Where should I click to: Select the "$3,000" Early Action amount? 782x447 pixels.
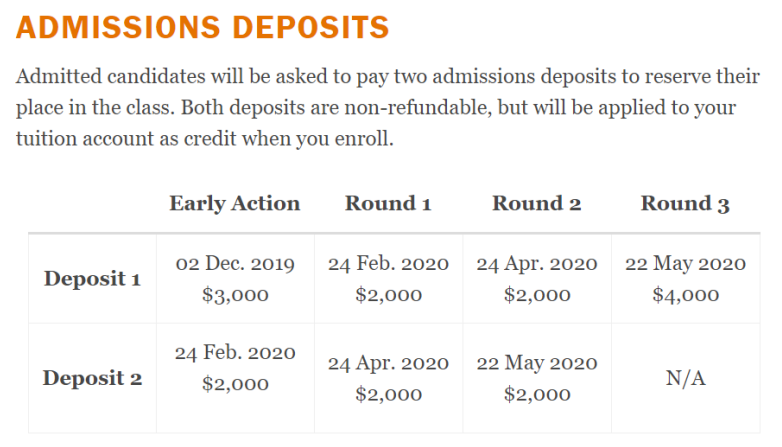point(235,295)
